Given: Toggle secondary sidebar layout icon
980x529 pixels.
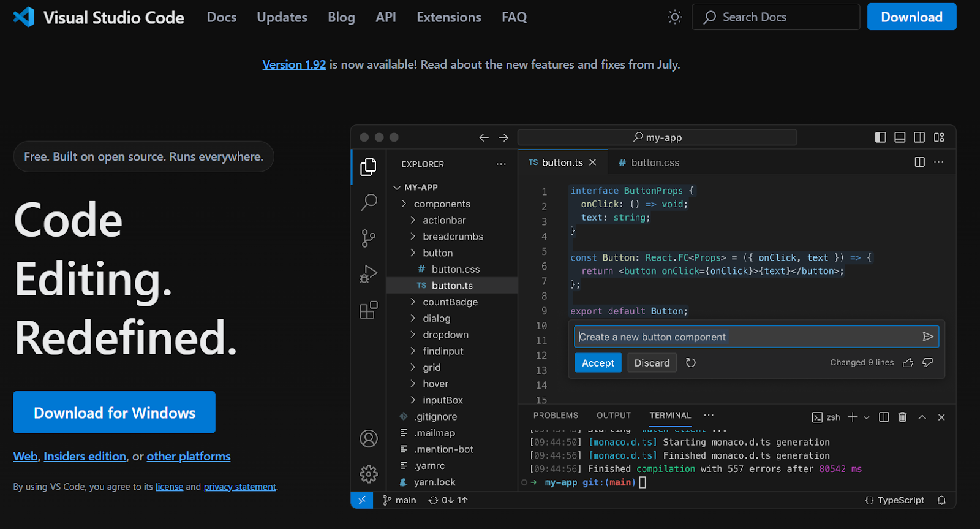Looking at the screenshot, I should pyautogui.click(x=919, y=137).
